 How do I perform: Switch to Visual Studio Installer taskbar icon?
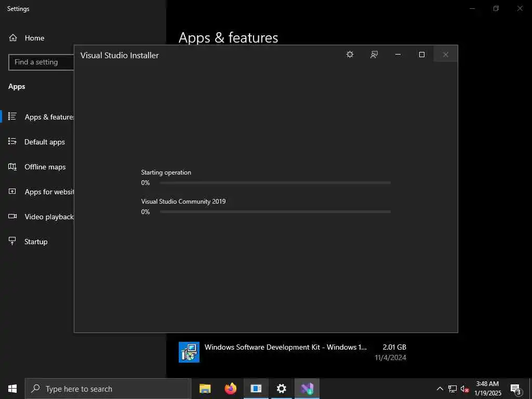click(x=307, y=389)
